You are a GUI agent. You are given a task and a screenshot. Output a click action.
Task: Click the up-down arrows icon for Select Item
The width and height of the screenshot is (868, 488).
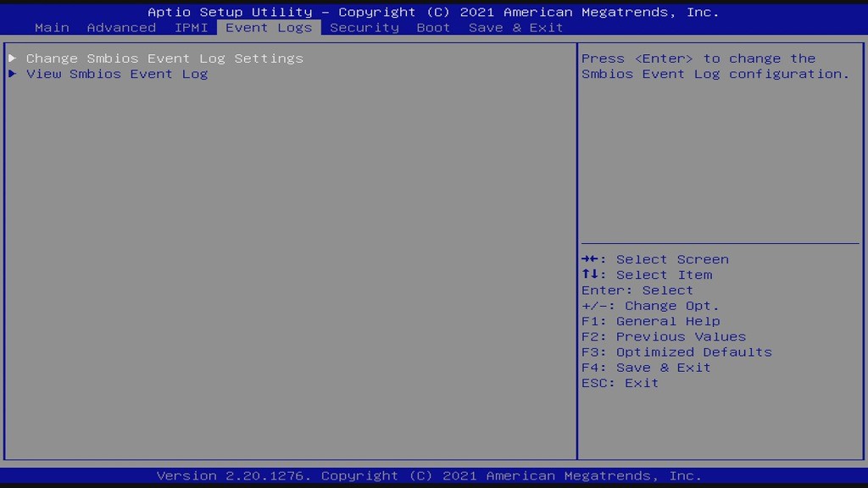(x=590, y=274)
